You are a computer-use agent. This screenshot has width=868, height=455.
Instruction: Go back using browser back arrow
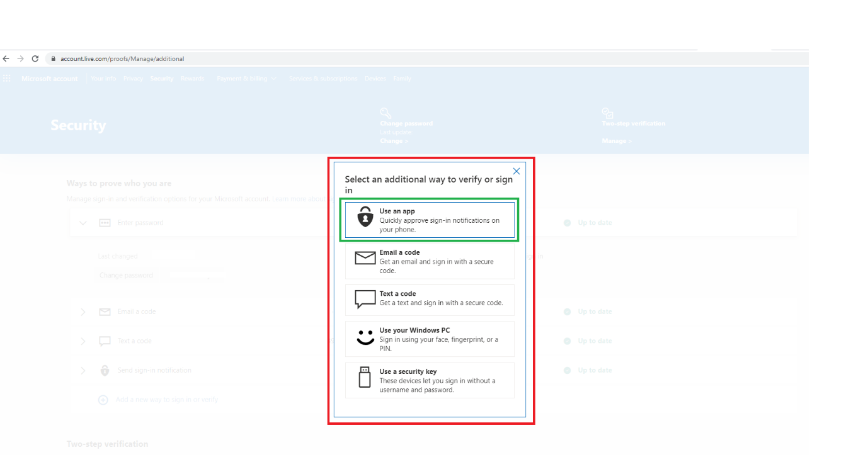point(6,59)
